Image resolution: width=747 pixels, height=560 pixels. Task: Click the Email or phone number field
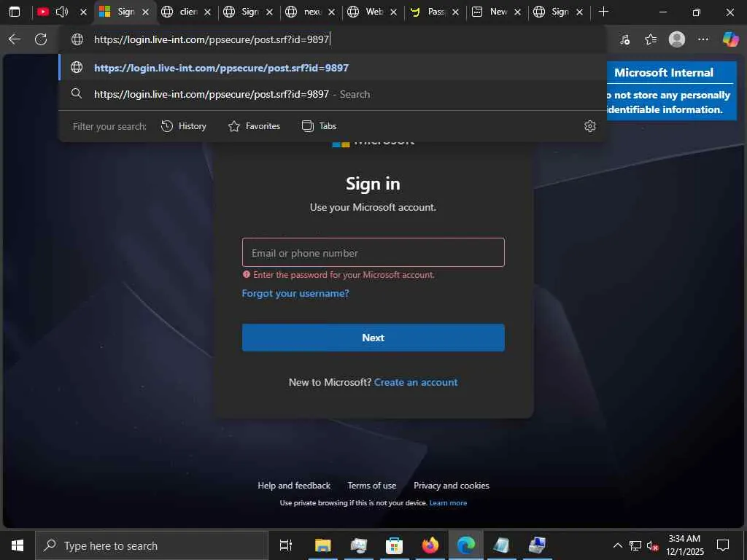373,252
